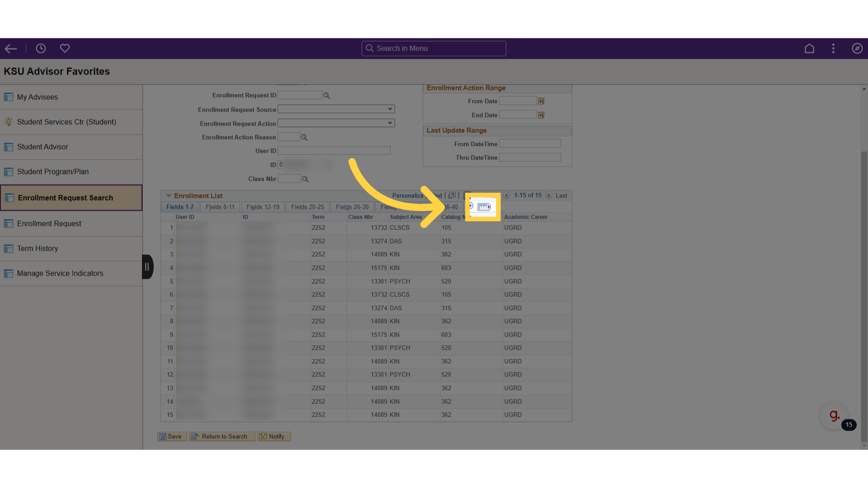Image resolution: width=868 pixels, height=488 pixels.
Task: Switch to Fields 20-25 tab
Action: point(308,207)
